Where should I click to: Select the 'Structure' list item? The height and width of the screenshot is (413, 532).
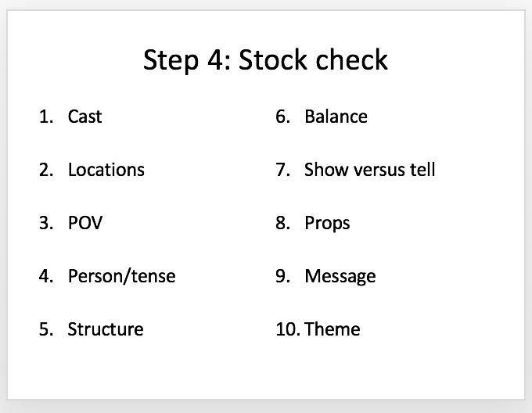point(106,329)
